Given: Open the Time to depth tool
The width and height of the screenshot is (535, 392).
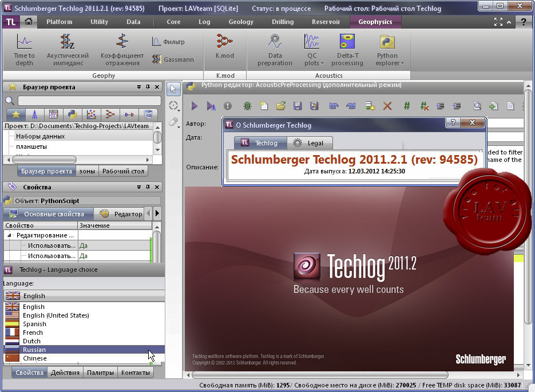Looking at the screenshot, I should coord(24,50).
